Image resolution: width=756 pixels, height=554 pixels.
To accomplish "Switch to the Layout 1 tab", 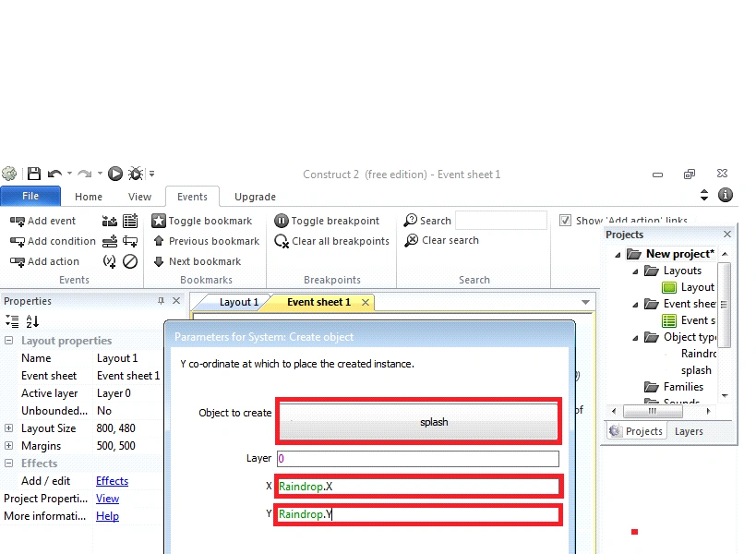I will pos(239,302).
